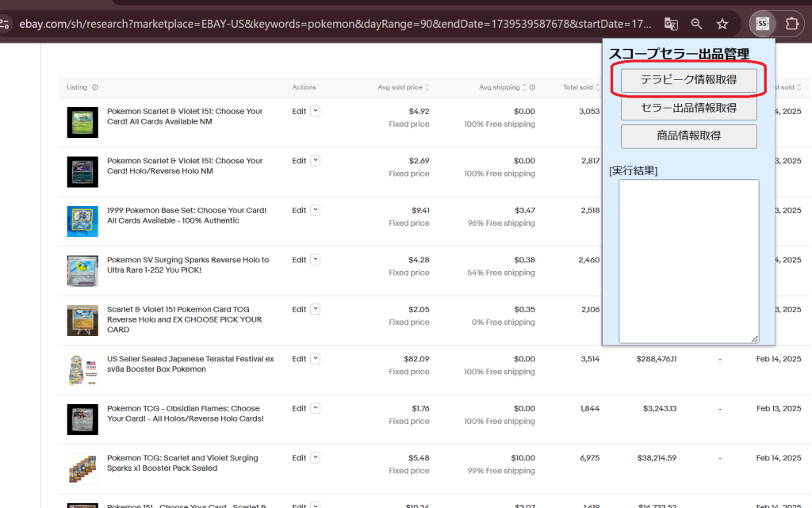Open thumbnail of Surging Sparks Reverse Holo listing

pyautogui.click(x=82, y=270)
